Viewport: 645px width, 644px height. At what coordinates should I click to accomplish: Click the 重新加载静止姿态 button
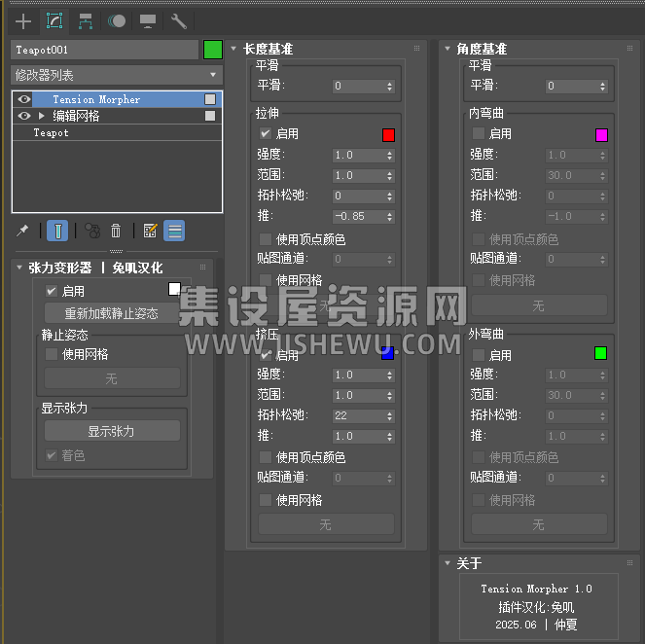coord(112,313)
